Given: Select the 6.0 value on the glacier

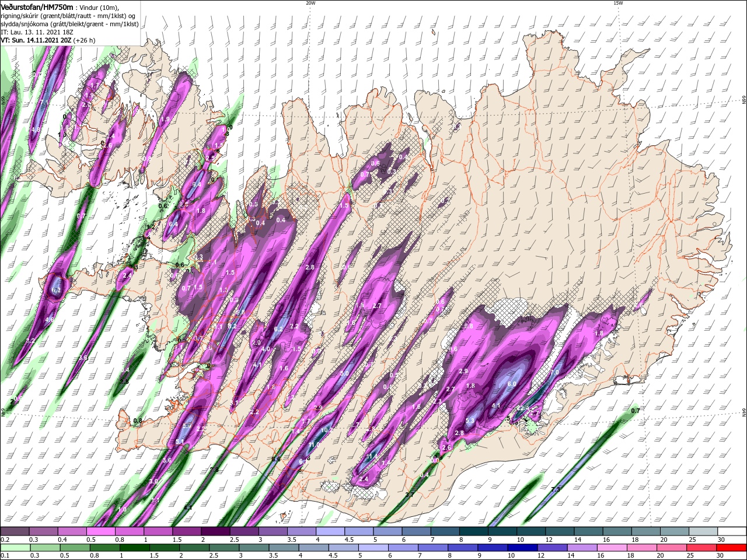Looking at the screenshot, I should [x=512, y=384].
